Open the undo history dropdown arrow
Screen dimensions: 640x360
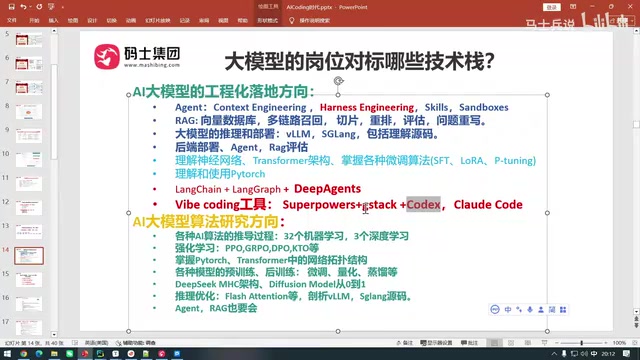[30, 7]
